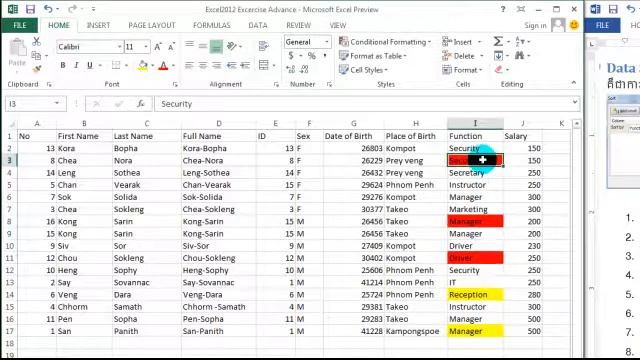Viewport: 640px width, 360px height.
Task: Expand the Cell Styles menu
Action: (x=363, y=70)
